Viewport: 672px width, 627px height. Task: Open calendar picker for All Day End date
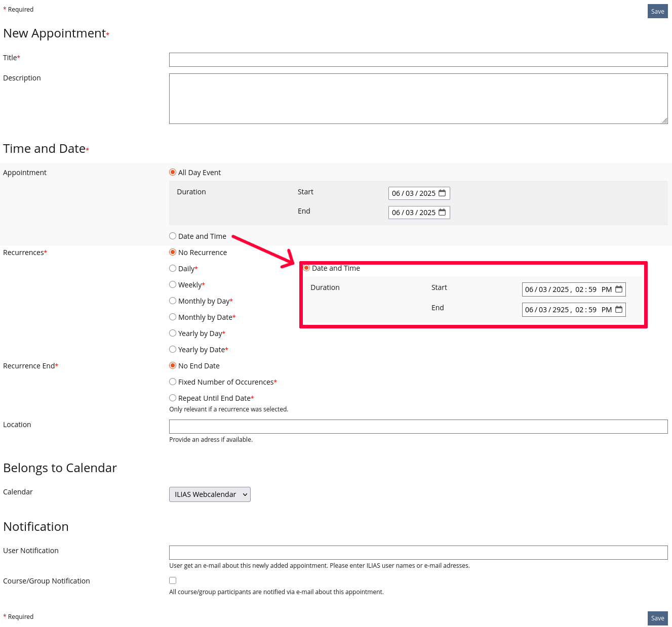coord(442,213)
